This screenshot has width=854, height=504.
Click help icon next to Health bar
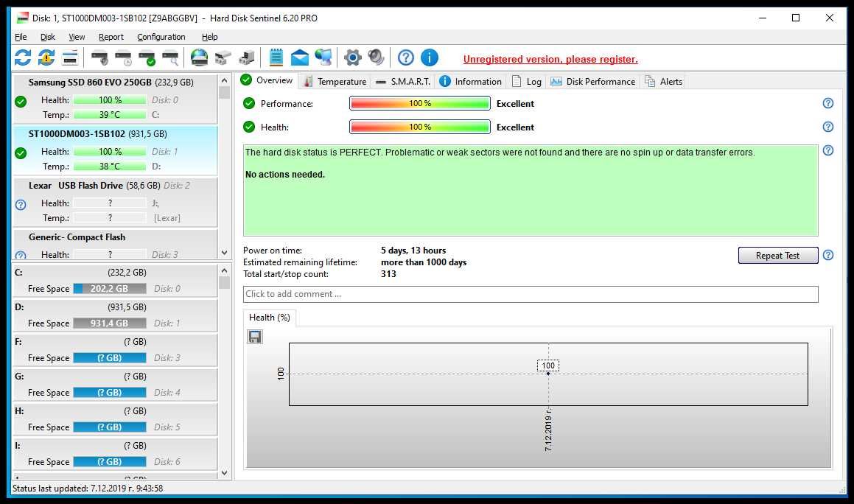[x=828, y=127]
